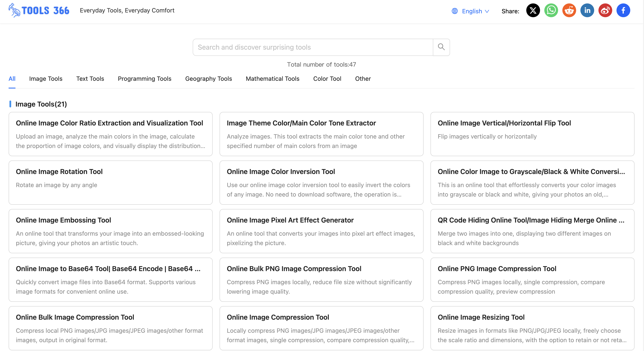Open Grayscale/Black & White Conversion tool
The height and width of the screenshot is (351, 644).
(x=532, y=183)
